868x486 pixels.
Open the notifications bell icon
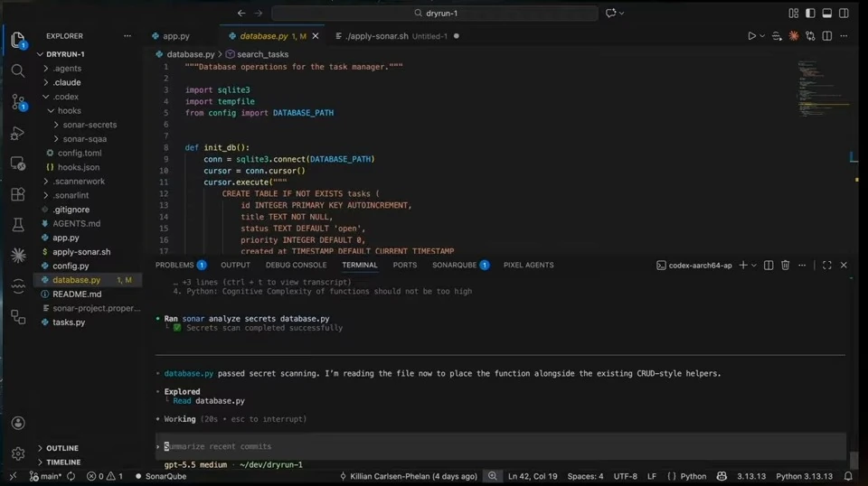[848, 476]
